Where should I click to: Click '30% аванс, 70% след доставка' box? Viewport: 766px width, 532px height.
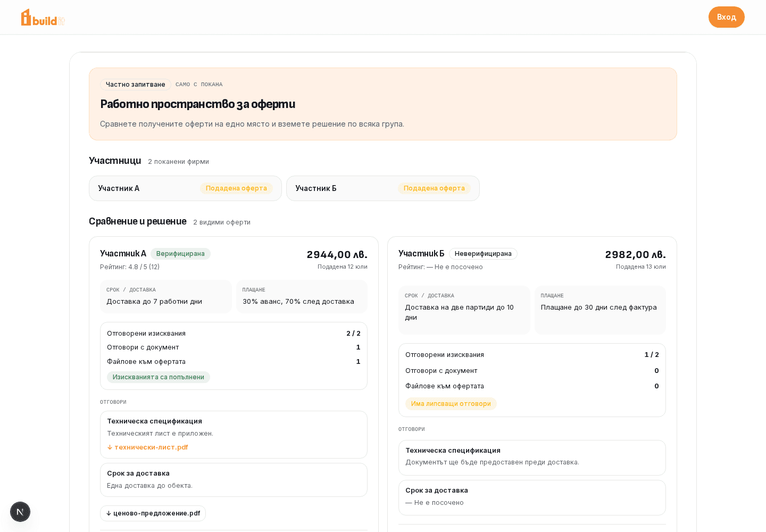tap(302, 296)
